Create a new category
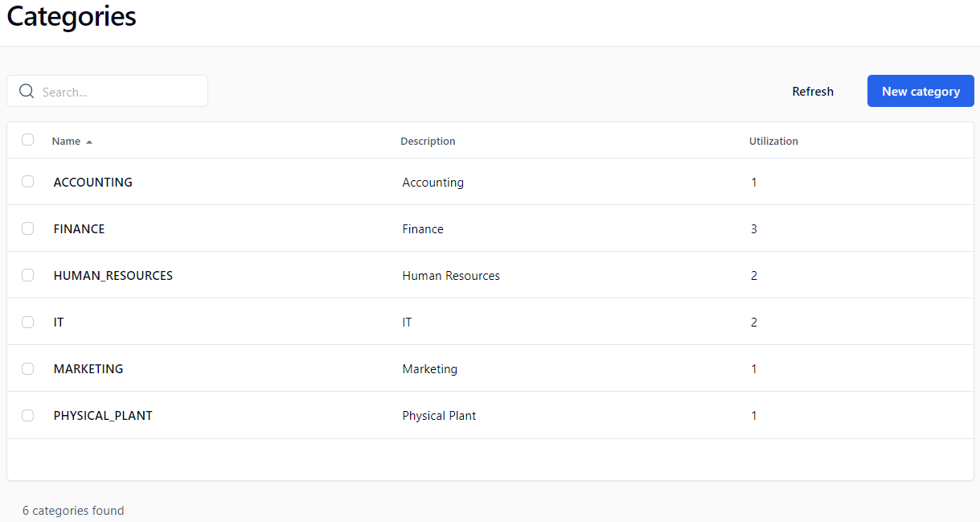Viewport: 980px width, 522px height. [x=921, y=91]
